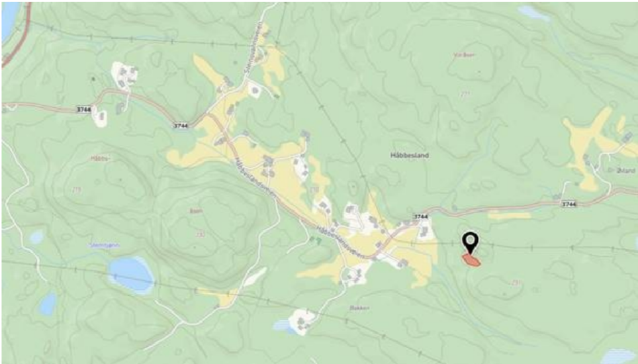Click the large blue lake below Sleinitjønn

[x=132, y=275]
